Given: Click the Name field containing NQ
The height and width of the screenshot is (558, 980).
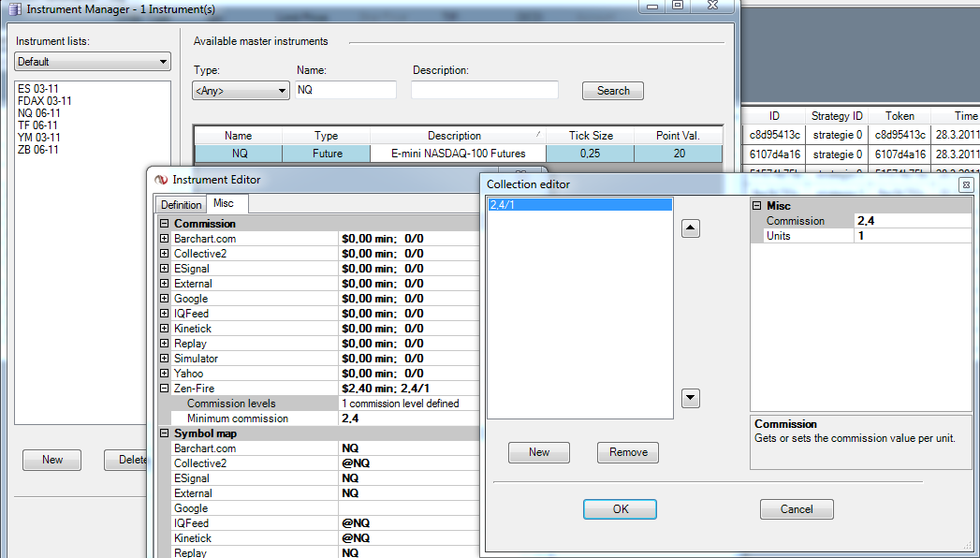Looking at the screenshot, I should (345, 90).
